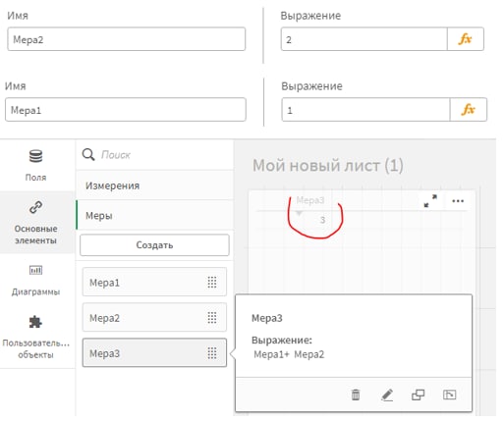This screenshot has width=504, height=422.
Task: Grab the drag handle of Мера1
Action: tap(212, 282)
